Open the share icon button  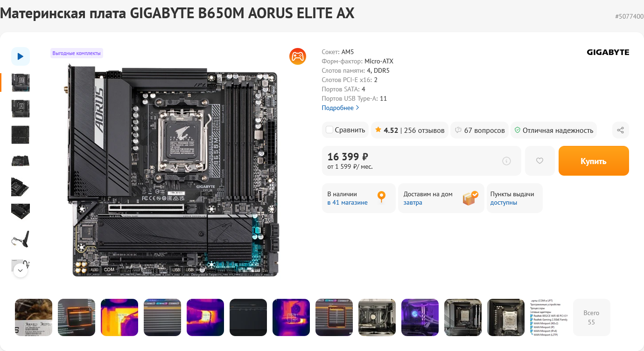coord(620,130)
